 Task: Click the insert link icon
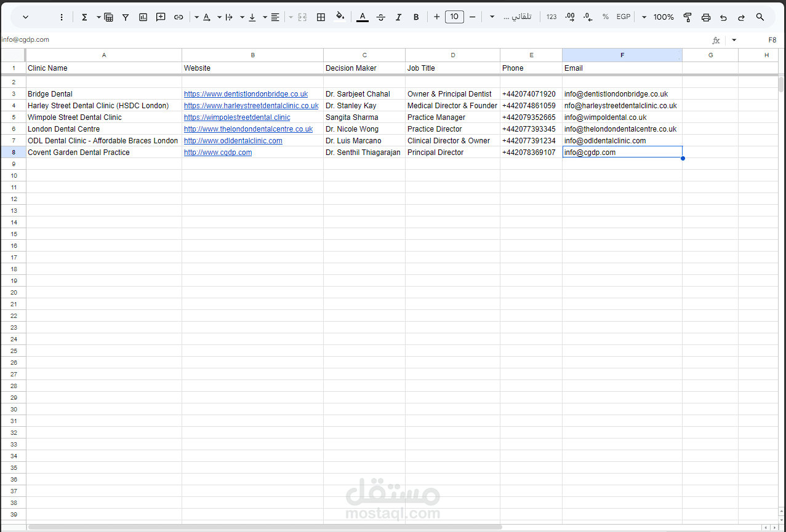(178, 17)
